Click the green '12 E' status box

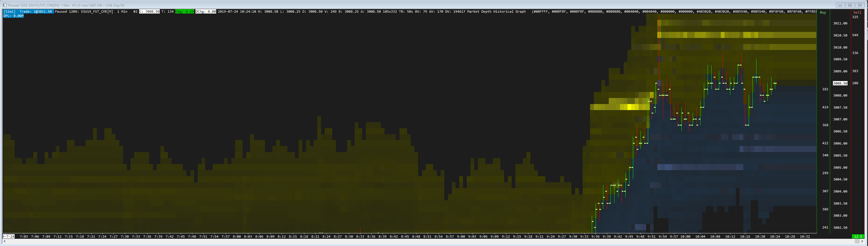point(858,237)
